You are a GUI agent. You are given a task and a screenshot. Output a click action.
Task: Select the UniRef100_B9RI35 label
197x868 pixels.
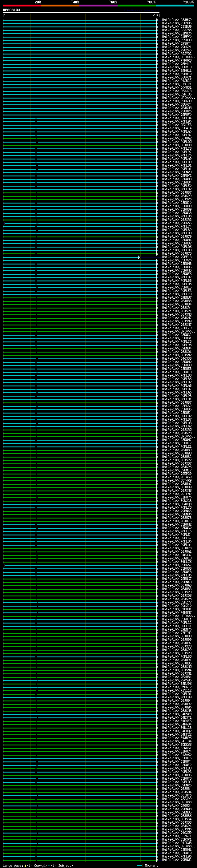point(177,94)
